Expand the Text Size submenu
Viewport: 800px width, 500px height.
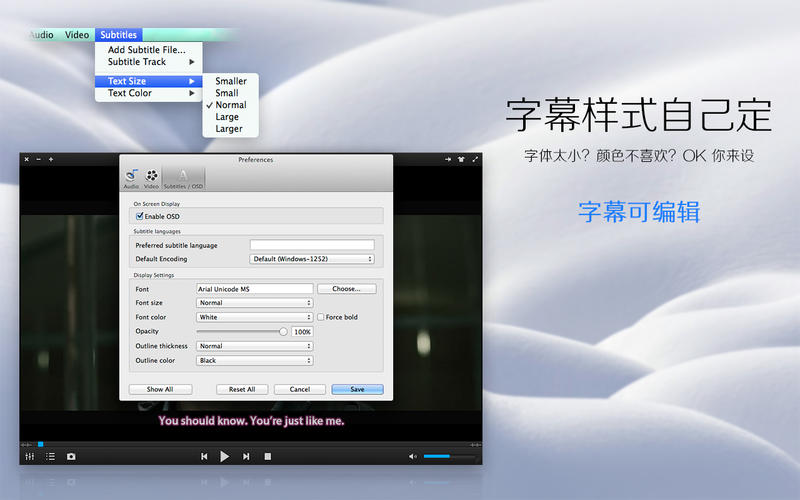pyautogui.click(x=148, y=81)
